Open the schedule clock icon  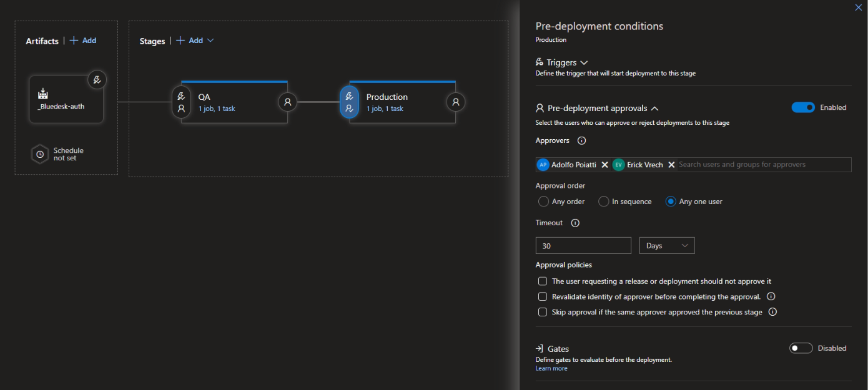40,154
